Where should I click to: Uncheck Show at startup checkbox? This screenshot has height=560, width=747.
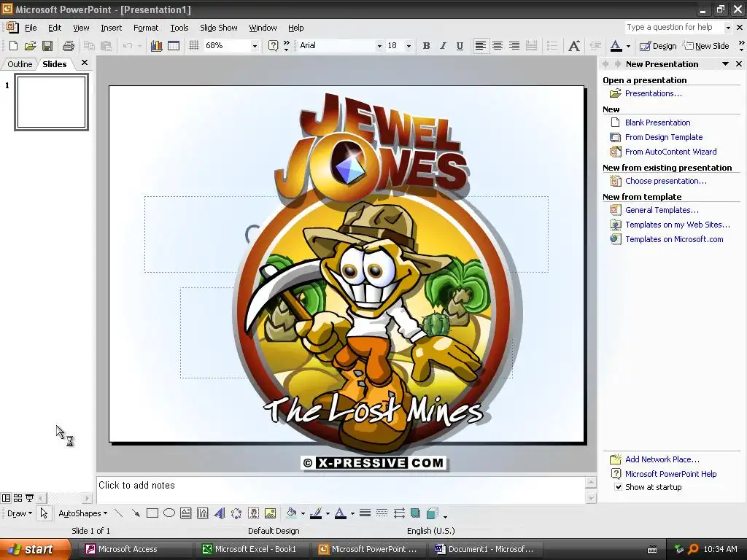click(618, 487)
